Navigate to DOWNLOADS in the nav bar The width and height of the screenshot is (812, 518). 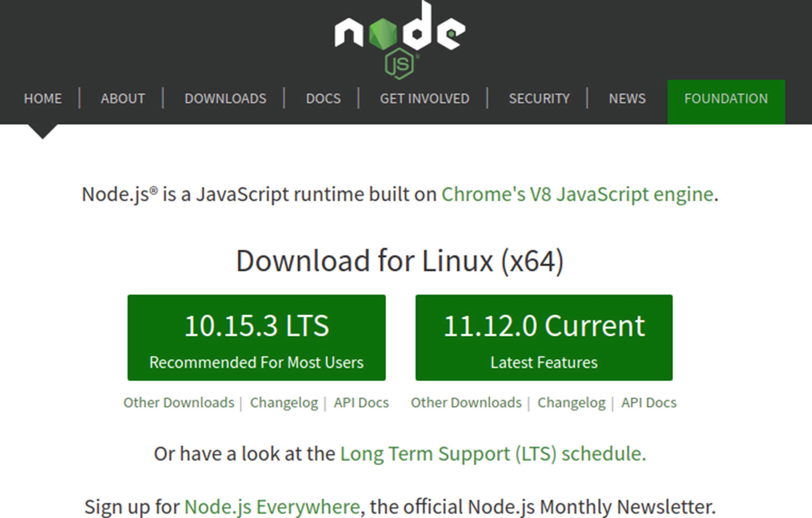(225, 98)
